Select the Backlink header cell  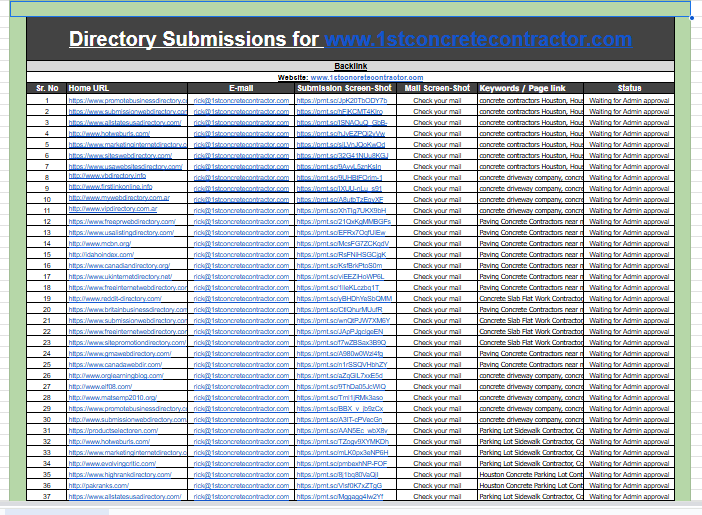(x=351, y=66)
